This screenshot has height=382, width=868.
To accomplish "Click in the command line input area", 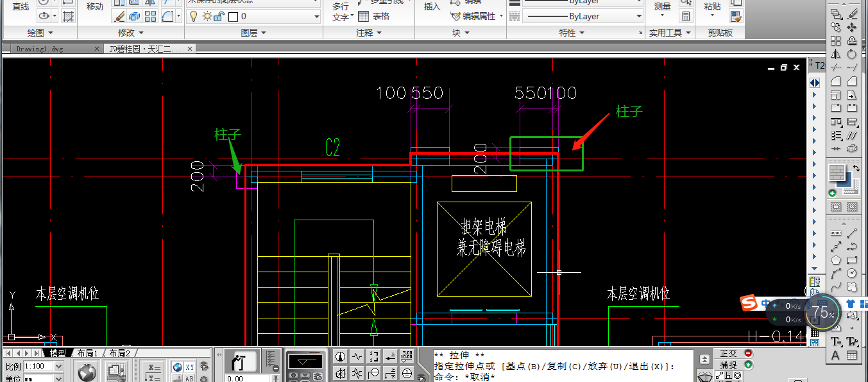I will pyautogui.click(x=562, y=377).
